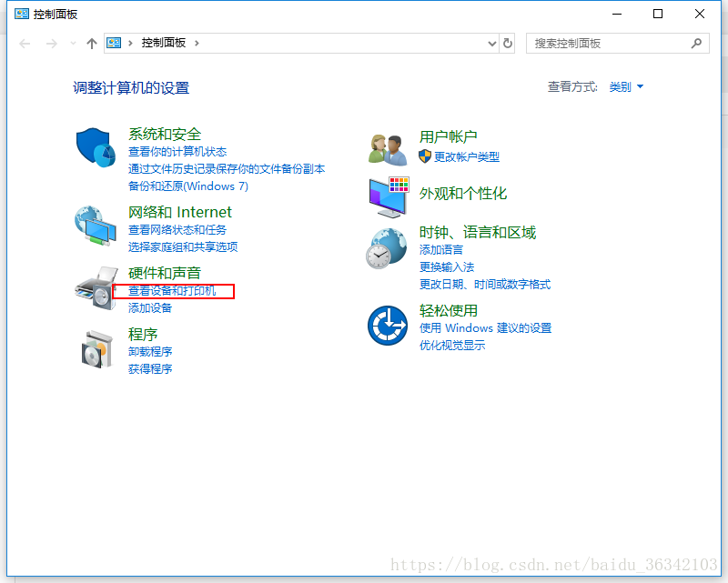Open the Clock, Language and Region globe icon

click(386, 248)
